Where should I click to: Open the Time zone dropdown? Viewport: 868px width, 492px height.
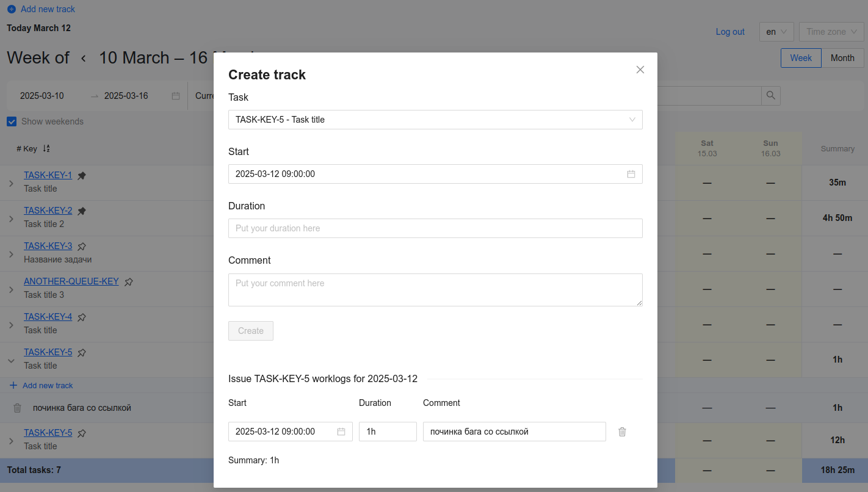pos(831,32)
